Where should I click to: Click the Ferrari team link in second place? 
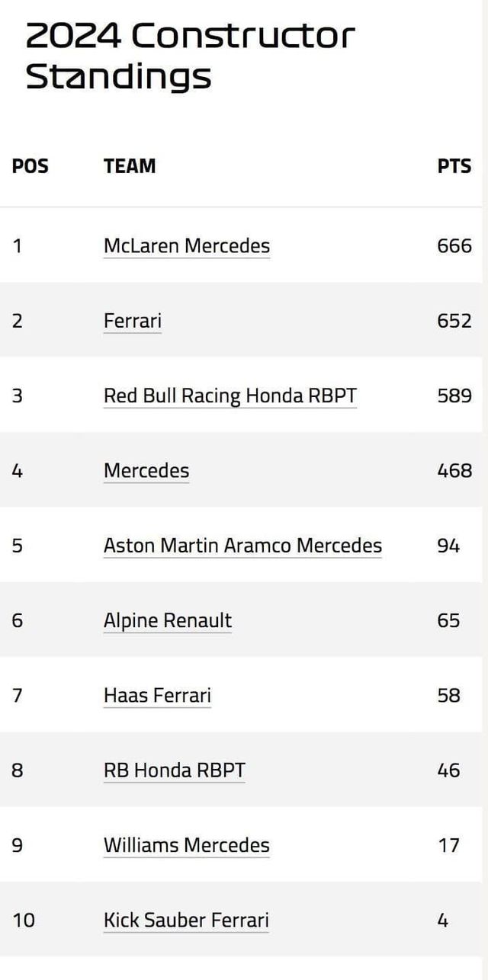pyautogui.click(x=133, y=321)
